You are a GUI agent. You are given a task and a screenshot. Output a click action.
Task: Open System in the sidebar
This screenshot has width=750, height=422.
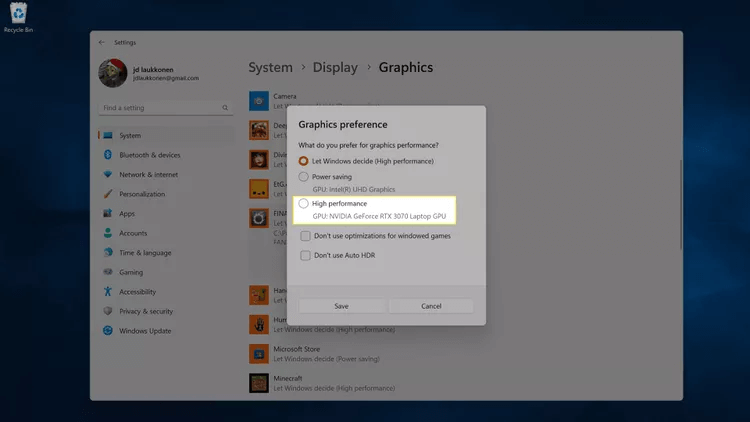pos(166,135)
